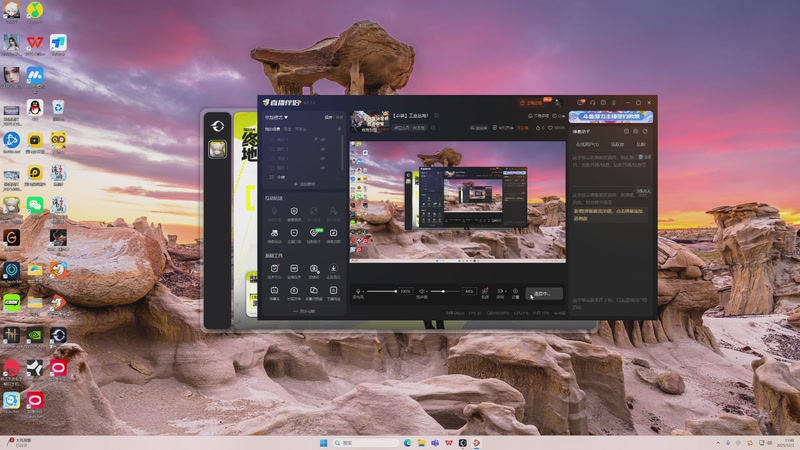Click the yellow highlighted danmu tip text
This screenshot has width=800, height=450.
point(608,214)
